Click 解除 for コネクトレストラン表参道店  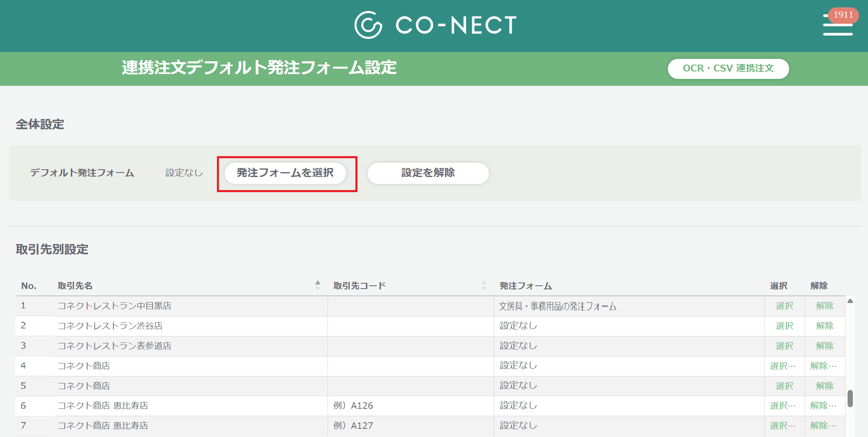pos(825,346)
